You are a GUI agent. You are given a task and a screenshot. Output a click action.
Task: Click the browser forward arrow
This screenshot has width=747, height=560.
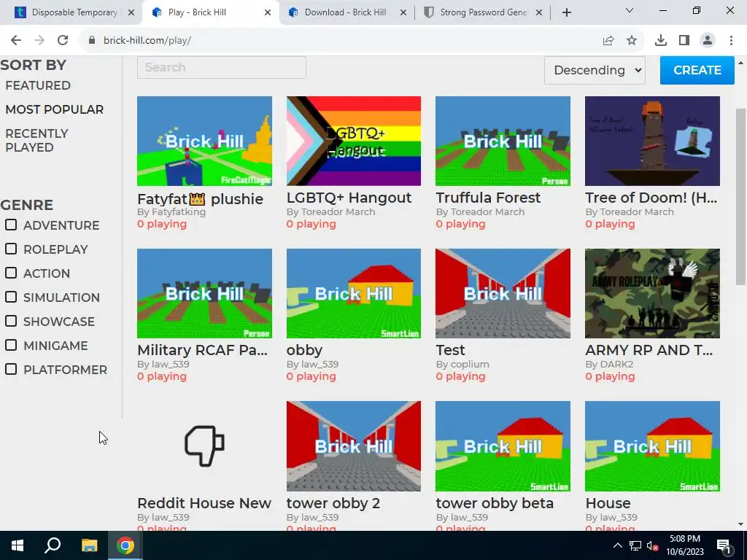tap(39, 41)
